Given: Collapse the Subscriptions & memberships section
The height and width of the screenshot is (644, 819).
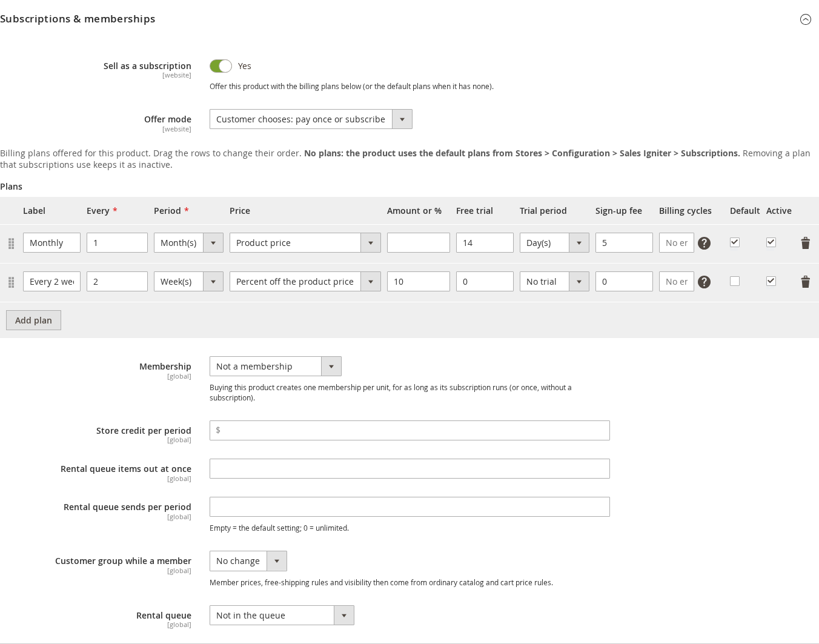Looking at the screenshot, I should 805,19.
